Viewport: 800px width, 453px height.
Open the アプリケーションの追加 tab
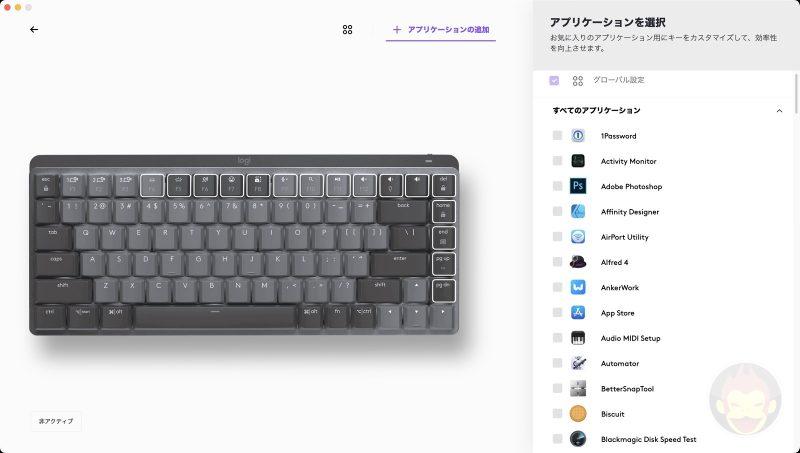[x=441, y=30]
